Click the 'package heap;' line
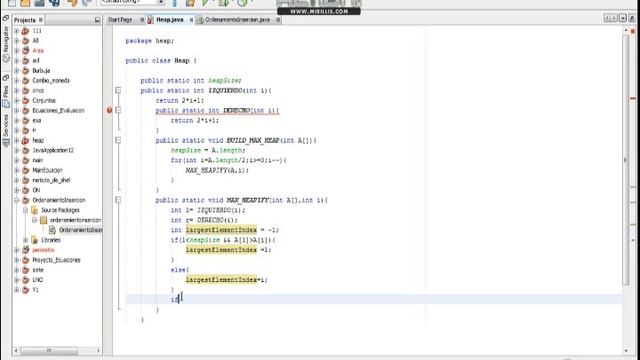Viewport: 640px width, 360px height. pyautogui.click(x=150, y=41)
